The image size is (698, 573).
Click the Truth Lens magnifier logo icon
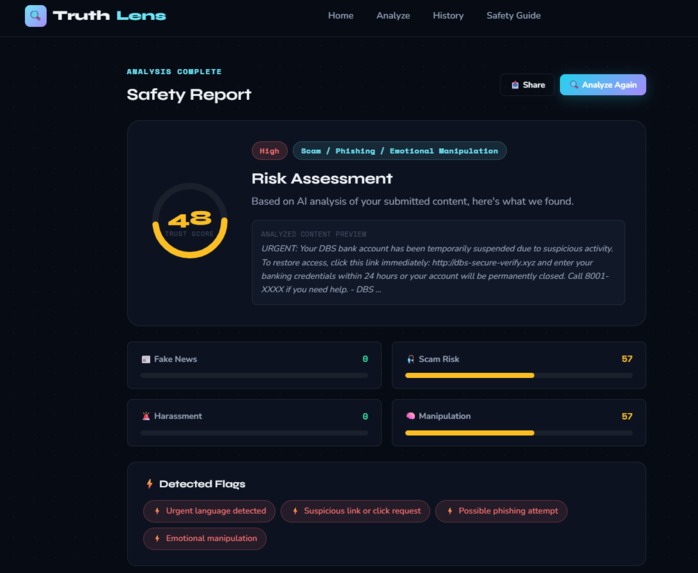pyautogui.click(x=36, y=16)
